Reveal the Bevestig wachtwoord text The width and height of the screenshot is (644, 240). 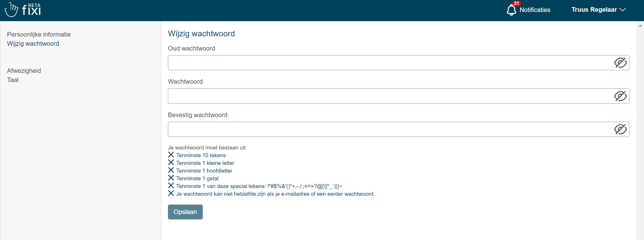click(620, 129)
